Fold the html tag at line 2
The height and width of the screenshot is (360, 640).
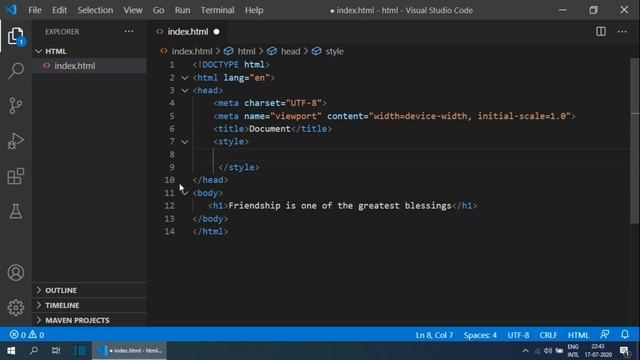[x=184, y=78]
